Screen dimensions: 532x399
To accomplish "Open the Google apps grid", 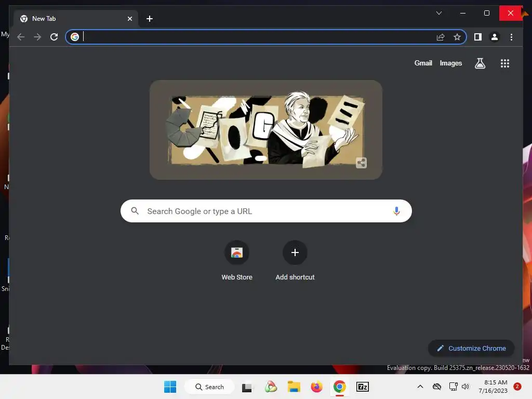I will 505,63.
